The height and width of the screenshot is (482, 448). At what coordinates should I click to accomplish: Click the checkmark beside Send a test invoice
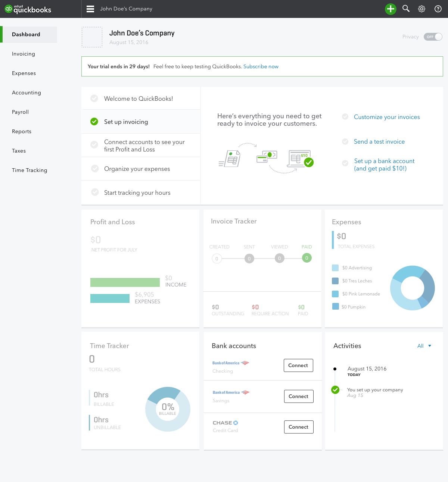coord(345,141)
